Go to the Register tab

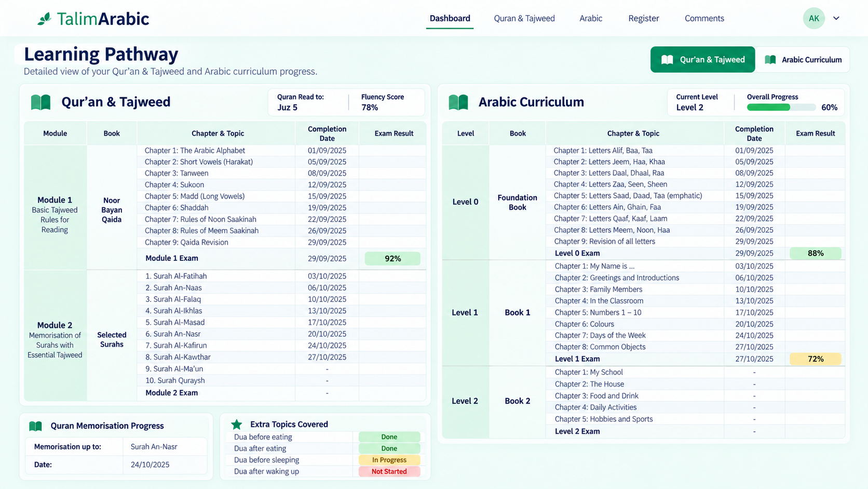[x=644, y=18]
